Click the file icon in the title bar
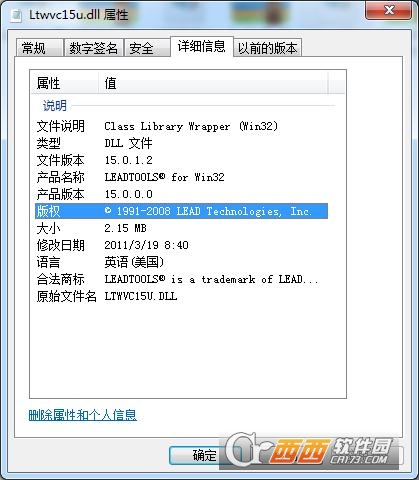Viewport: 419px width, 480px height. (x=16, y=15)
